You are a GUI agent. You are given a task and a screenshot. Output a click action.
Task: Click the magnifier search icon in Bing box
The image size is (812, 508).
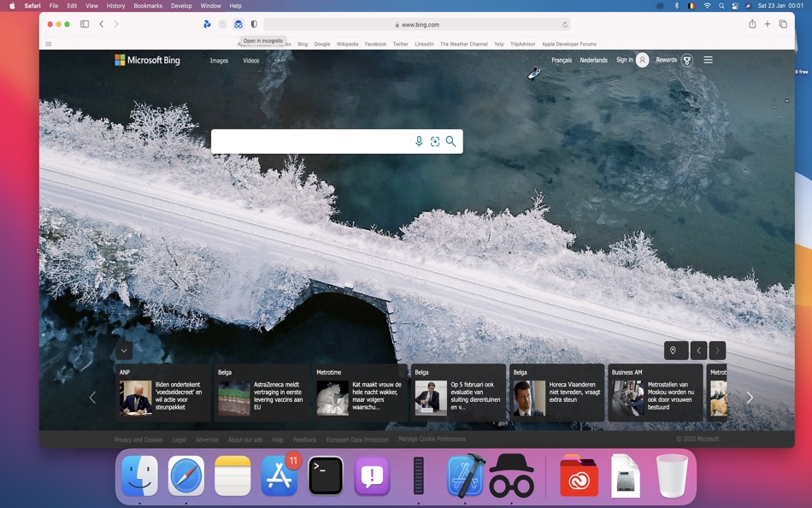(450, 141)
